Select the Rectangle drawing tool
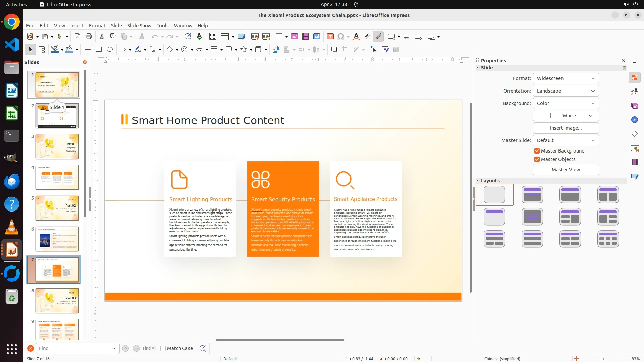 99,50
